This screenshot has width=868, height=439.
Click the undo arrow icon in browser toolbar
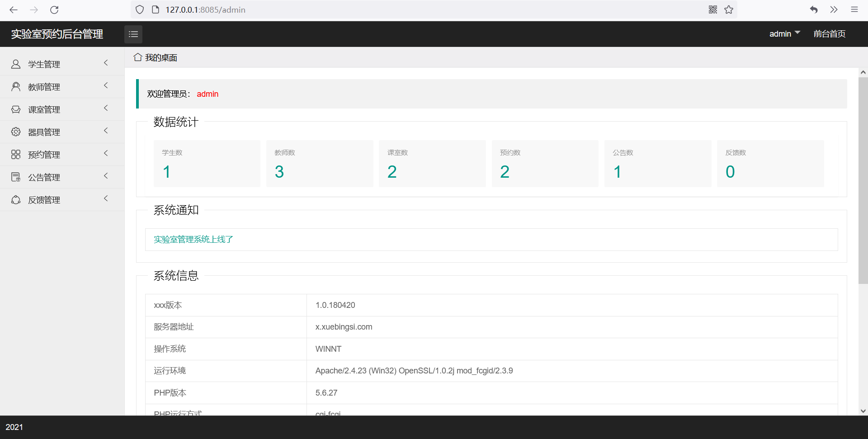[x=814, y=10]
